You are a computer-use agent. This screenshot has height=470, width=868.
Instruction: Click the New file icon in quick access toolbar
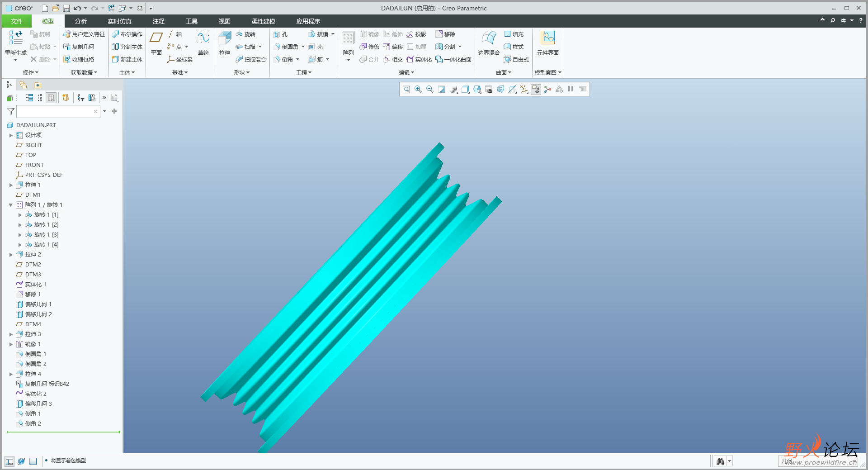tap(45, 8)
